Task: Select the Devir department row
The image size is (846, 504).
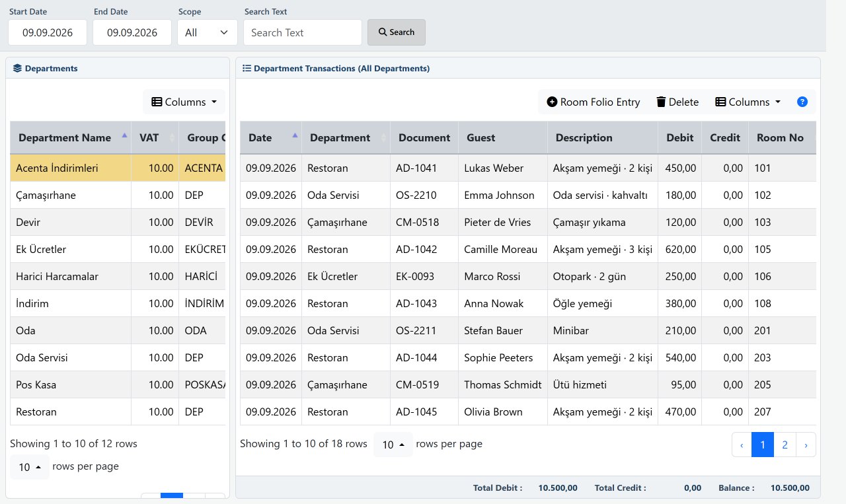Action: tap(118, 222)
